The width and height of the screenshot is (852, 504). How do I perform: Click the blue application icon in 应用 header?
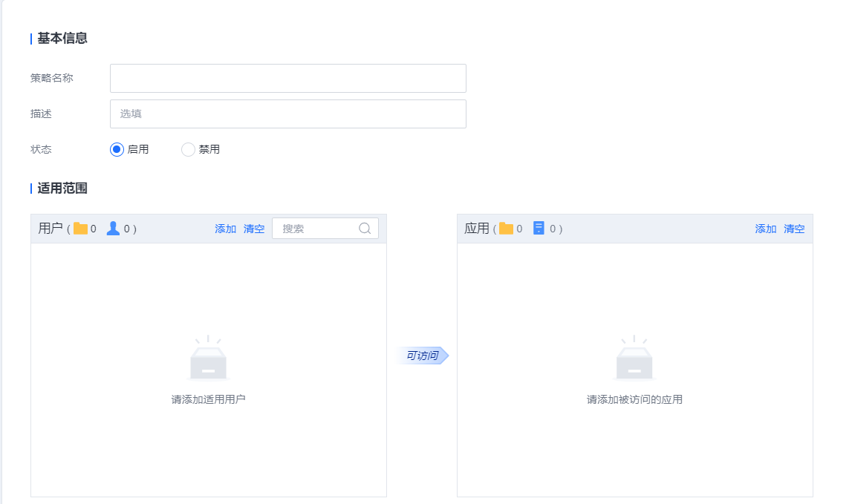(x=539, y=229)
